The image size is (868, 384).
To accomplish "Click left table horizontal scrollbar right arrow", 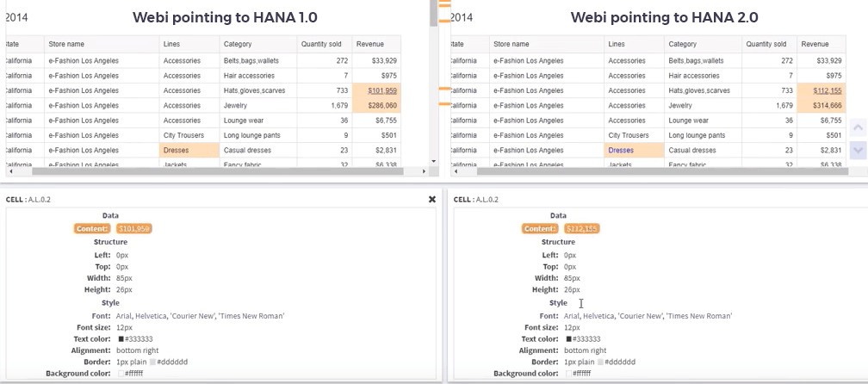I will coord(424,171).
